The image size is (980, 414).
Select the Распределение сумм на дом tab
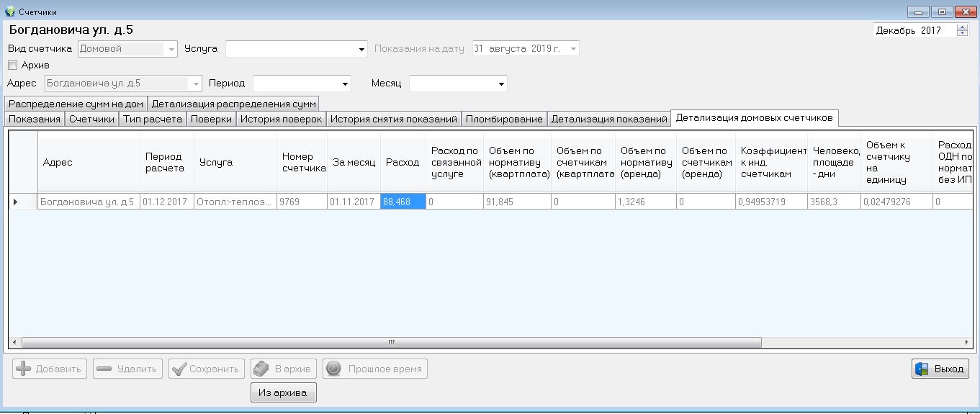(x=76, y=104)
